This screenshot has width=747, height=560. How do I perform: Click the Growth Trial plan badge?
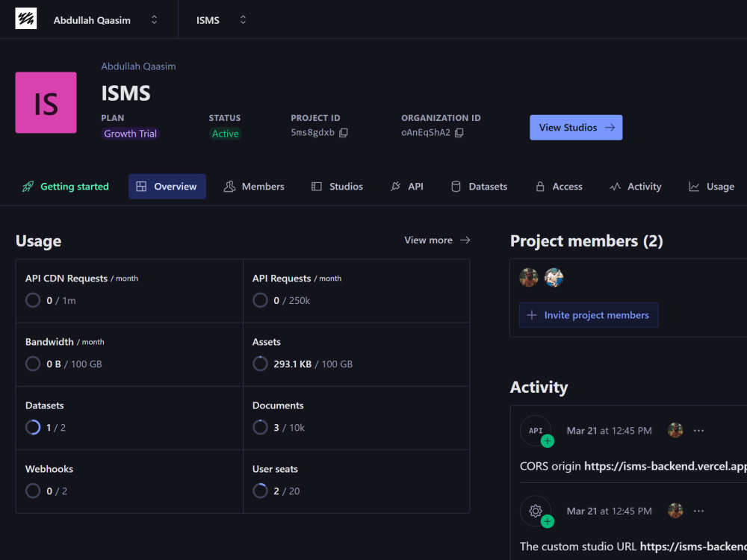pos(130,134)
